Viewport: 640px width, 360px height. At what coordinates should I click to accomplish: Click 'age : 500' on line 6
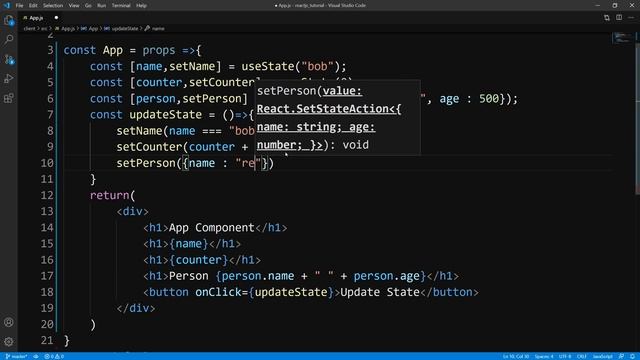[469, 98]
